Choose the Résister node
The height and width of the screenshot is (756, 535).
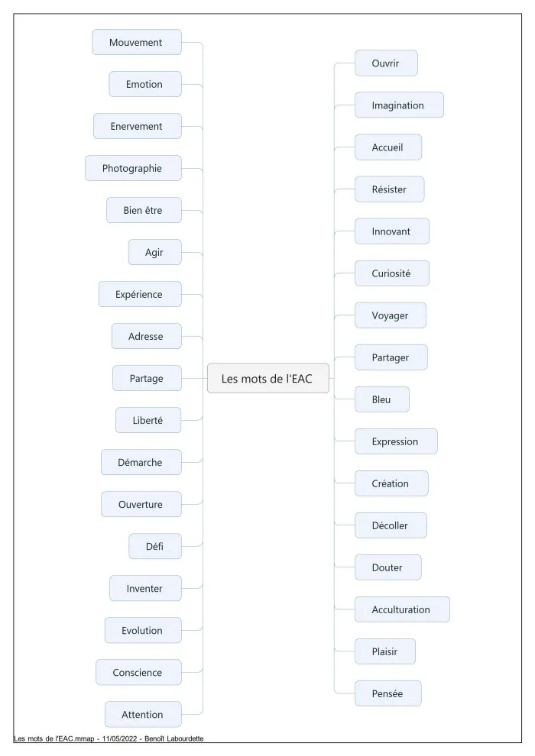point(390,189)
